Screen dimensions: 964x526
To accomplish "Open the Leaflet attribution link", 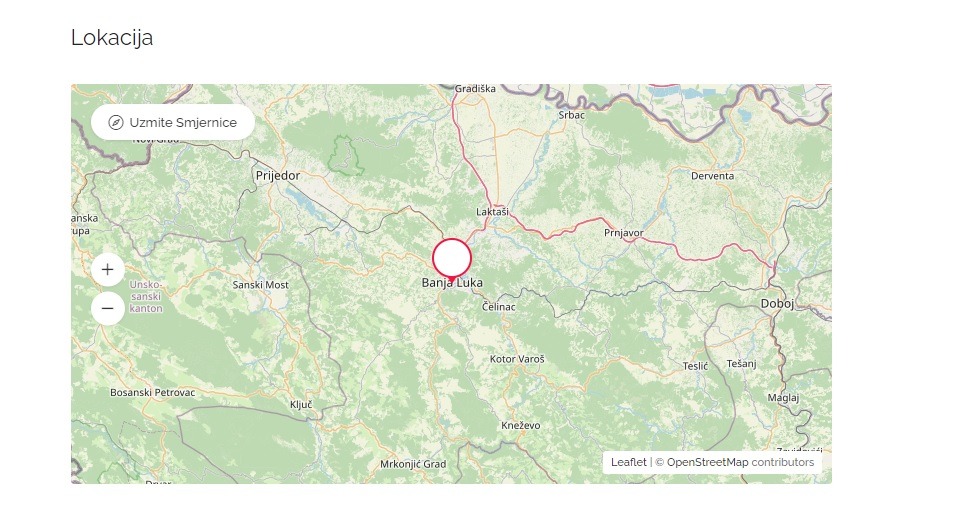I will 628,462.
